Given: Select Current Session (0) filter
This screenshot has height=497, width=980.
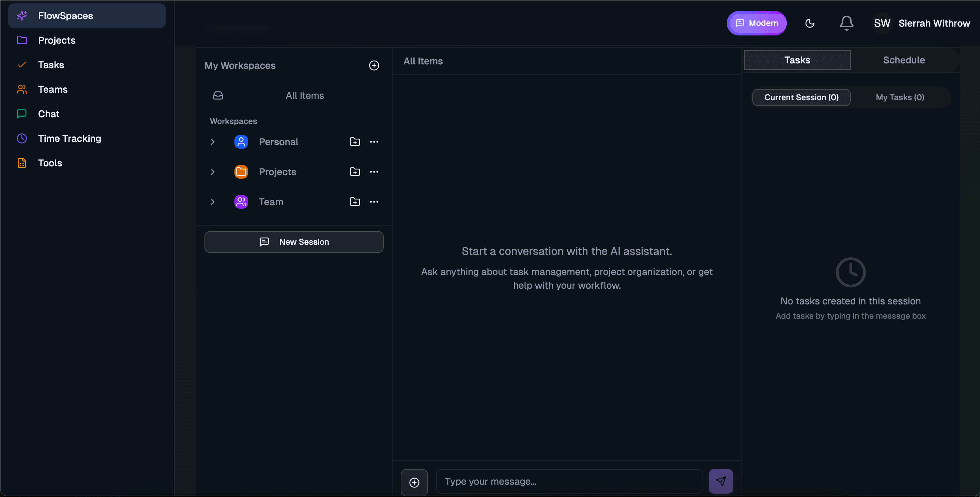Looking at the screenshot, I should click(x=801, y=97).
